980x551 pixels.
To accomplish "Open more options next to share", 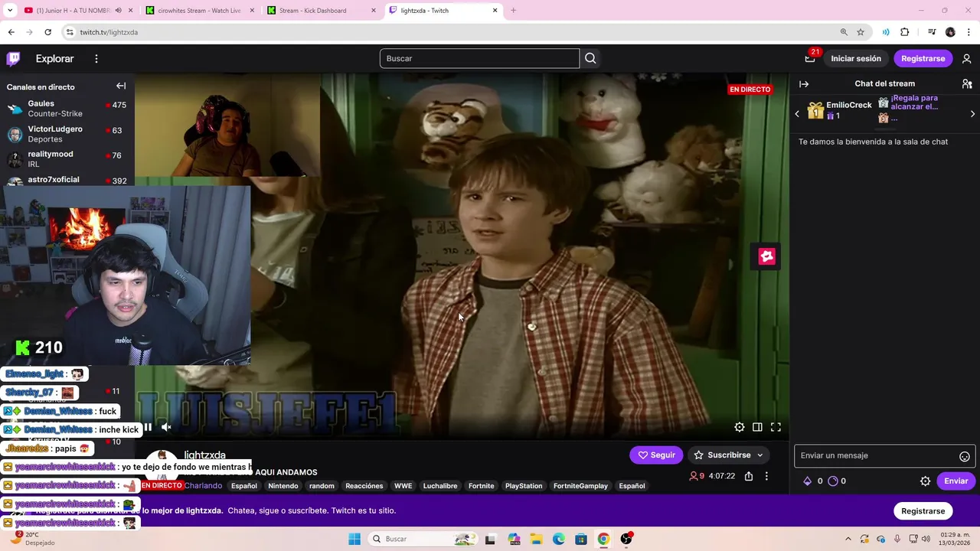I will (x=766, y=476).
